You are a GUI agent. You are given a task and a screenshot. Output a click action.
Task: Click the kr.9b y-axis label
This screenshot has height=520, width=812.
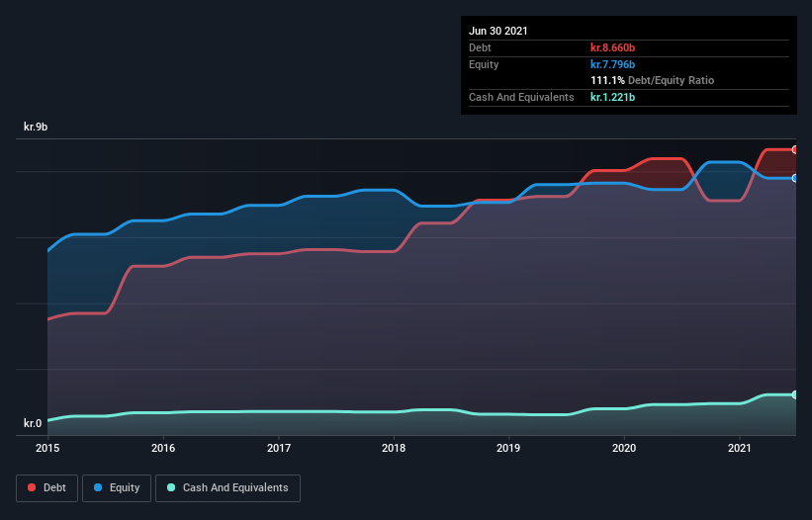[36, 127]
